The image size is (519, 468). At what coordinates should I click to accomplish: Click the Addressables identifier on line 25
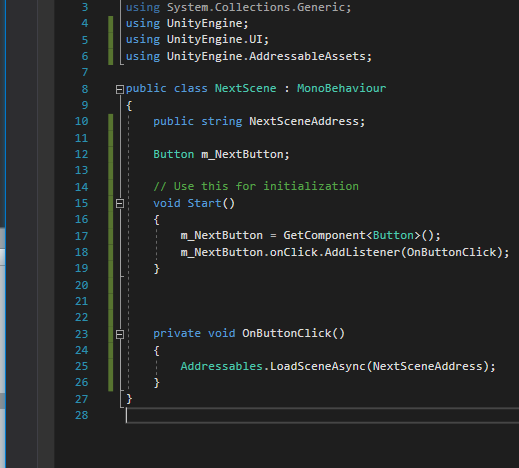(221, 366)
